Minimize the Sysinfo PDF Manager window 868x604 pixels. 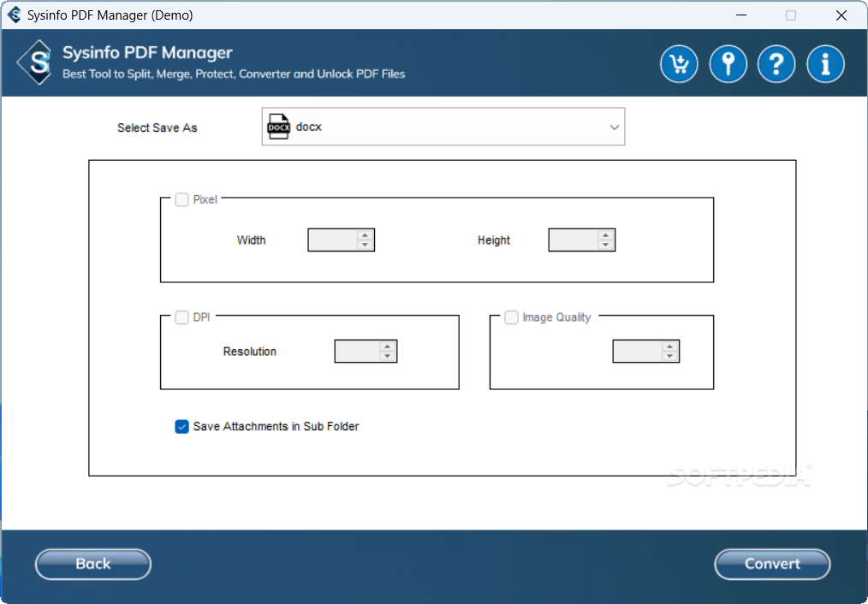(741, 15)
